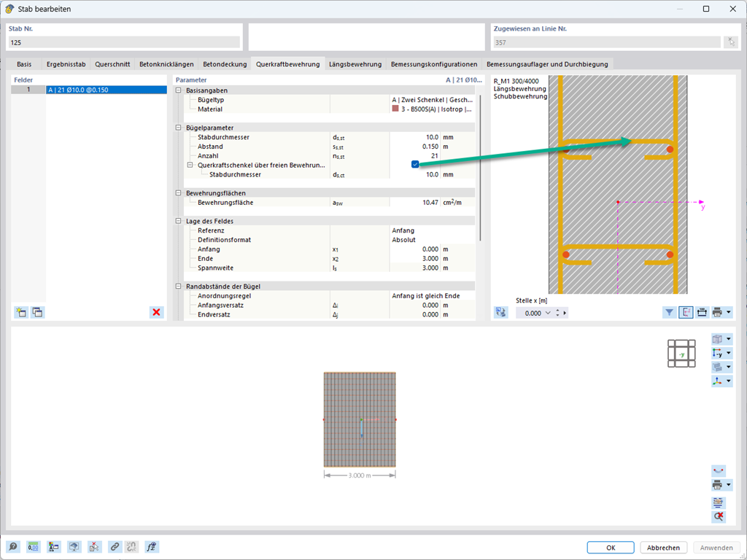Open the units and decimal places settings
The height and width of the screenshot is (560, 747).
point(33,547)
